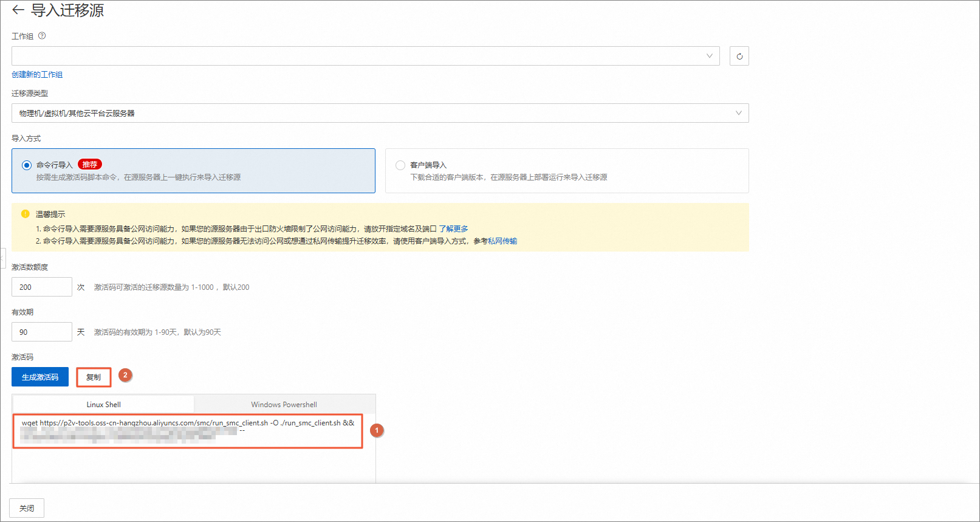Click the red 推荐 badge
Screen dimensions: 980x522
click(90, 165)
